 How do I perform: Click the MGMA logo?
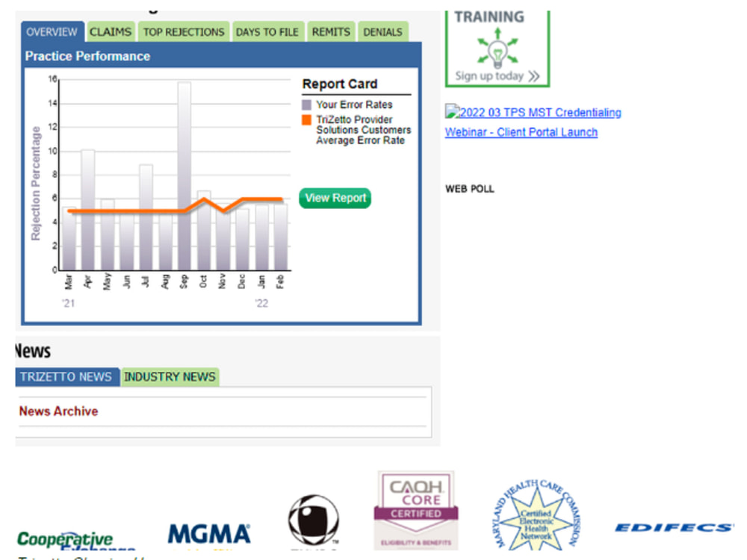(209, 534)
